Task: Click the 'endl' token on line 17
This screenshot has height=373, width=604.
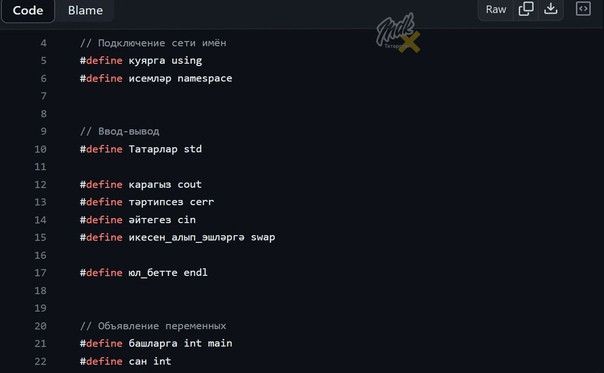Action: click(x=196, y=273)
